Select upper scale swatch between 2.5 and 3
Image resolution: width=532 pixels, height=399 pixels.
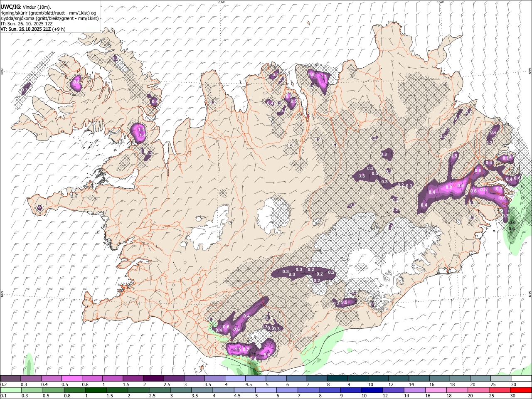click(x=174, y=379)
